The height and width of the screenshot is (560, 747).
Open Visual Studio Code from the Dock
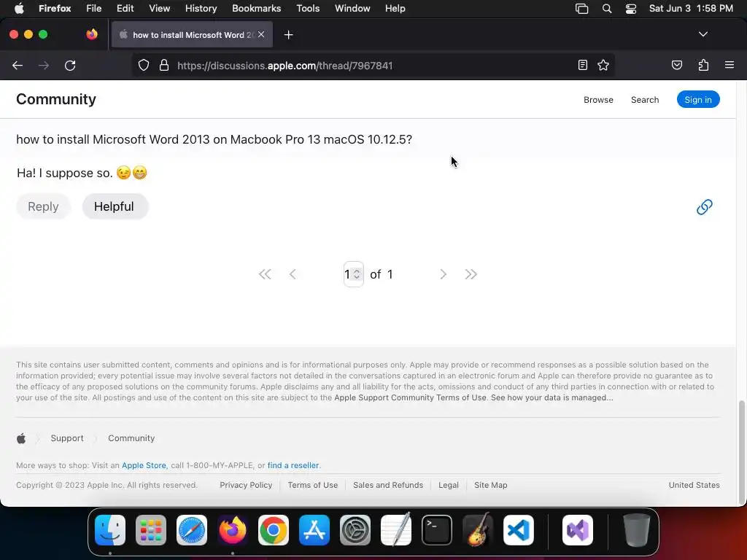pos(519,530)
